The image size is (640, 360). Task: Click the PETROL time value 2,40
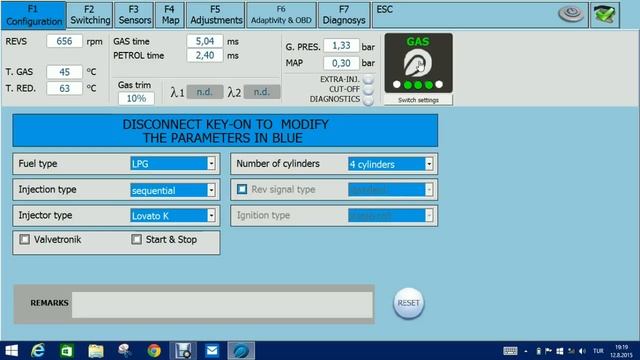pyautogui.click(x=205, y=55)
